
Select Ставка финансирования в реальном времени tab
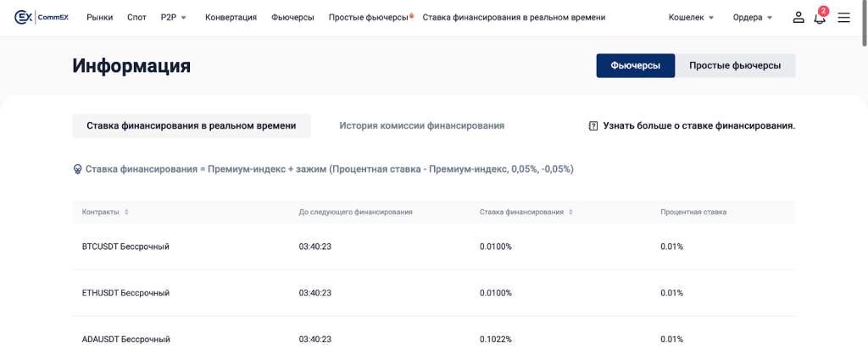coord(191,125)
